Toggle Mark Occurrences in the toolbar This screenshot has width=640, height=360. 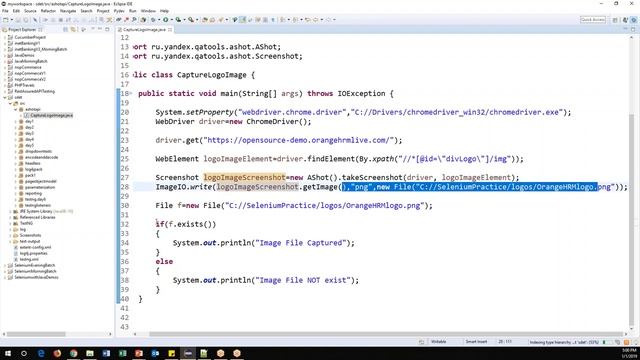(x=243, y=20)
